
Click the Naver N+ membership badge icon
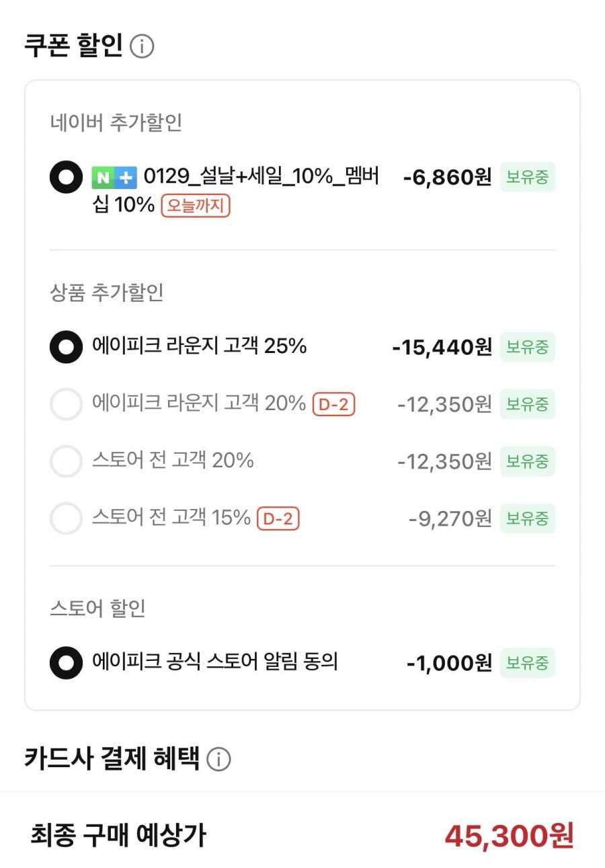point(114,177)
